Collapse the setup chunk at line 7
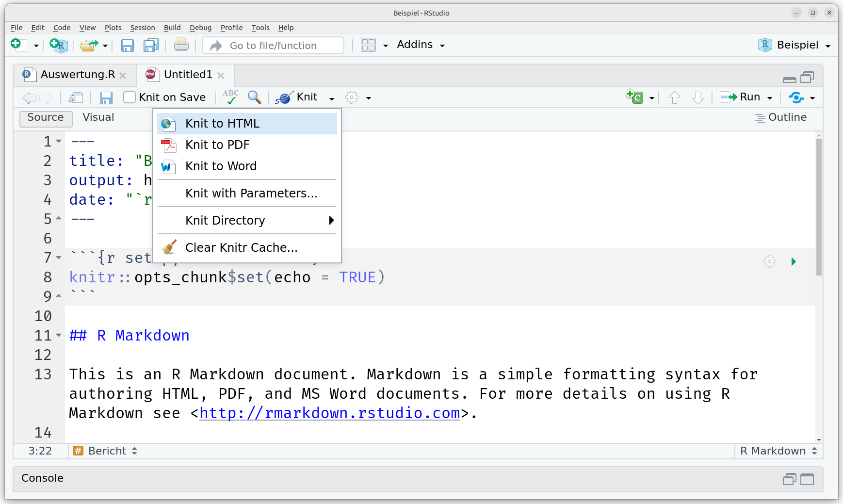843x504 pixels. [59, 258]
